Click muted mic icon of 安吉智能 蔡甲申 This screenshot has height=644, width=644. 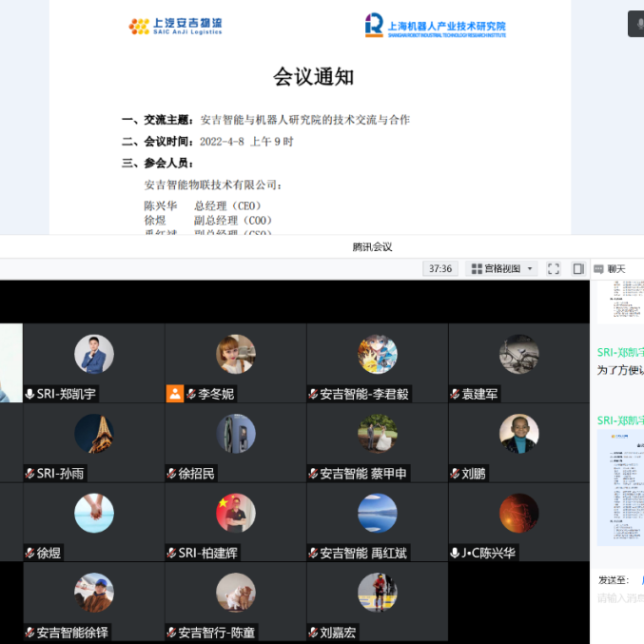(x=313, y=473)
